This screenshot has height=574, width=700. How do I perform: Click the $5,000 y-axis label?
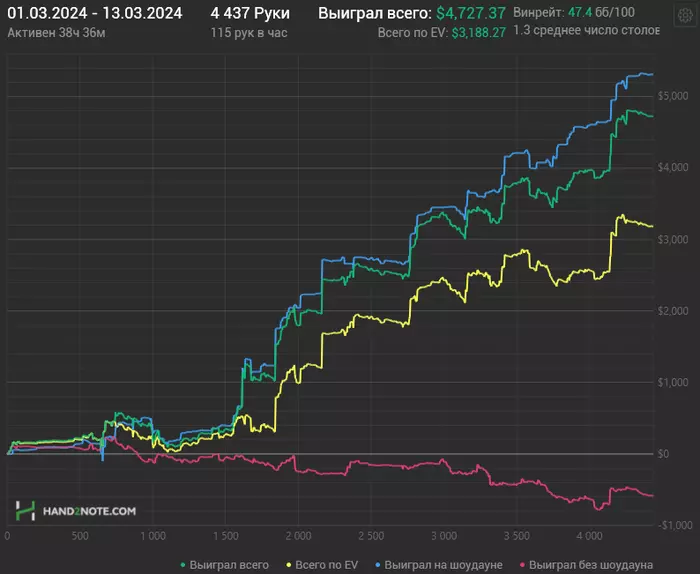(673, 96)
